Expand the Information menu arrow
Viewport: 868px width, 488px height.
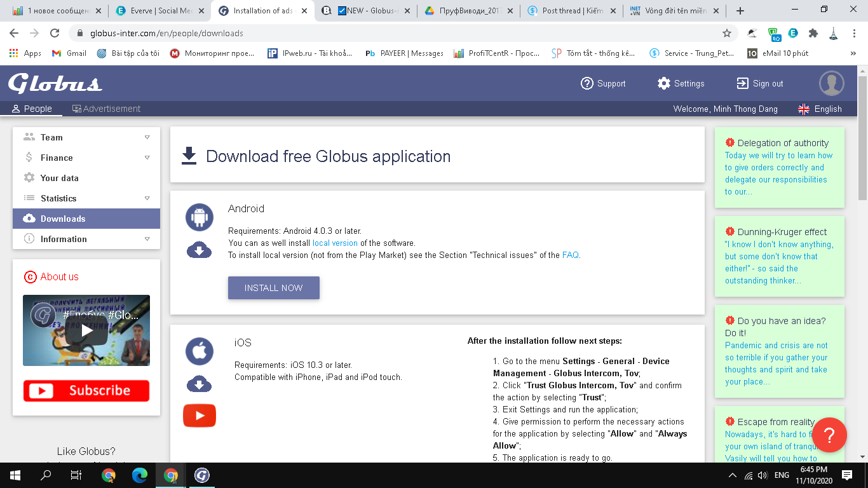click(147, 239)
